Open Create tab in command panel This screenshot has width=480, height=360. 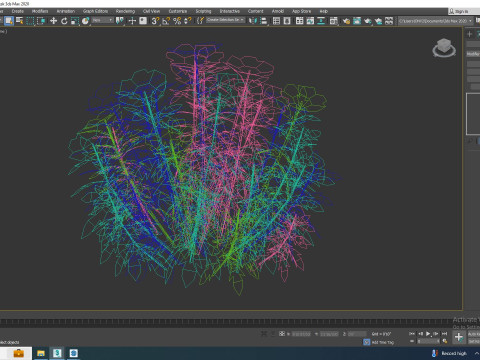469,34
